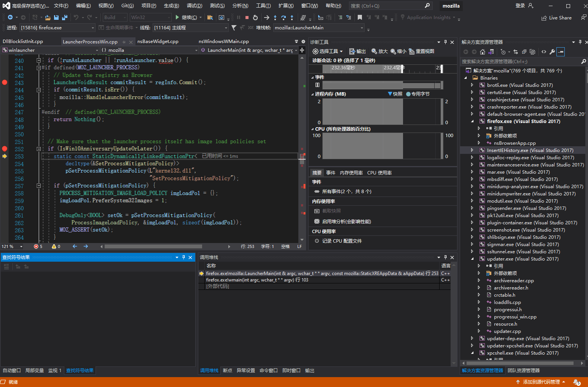Open Properties wrench in Solution Explorer
This screenshot has height=387, width=588.
click(x=552, y=52)
